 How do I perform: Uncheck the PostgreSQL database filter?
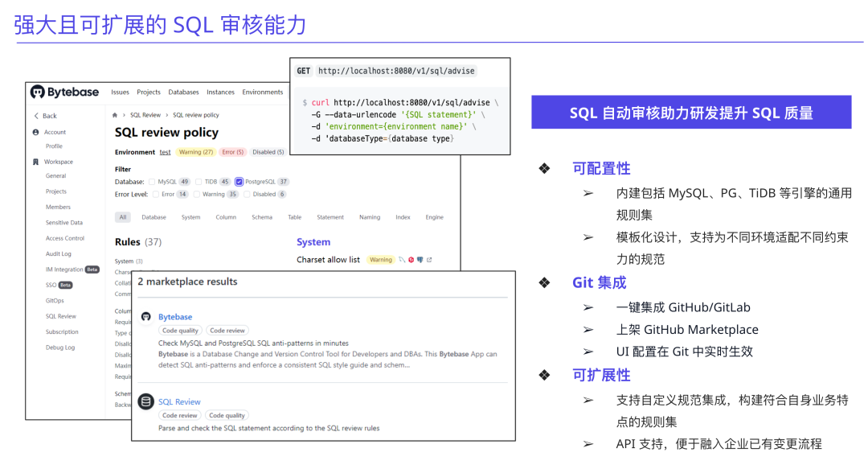point(240,182)
